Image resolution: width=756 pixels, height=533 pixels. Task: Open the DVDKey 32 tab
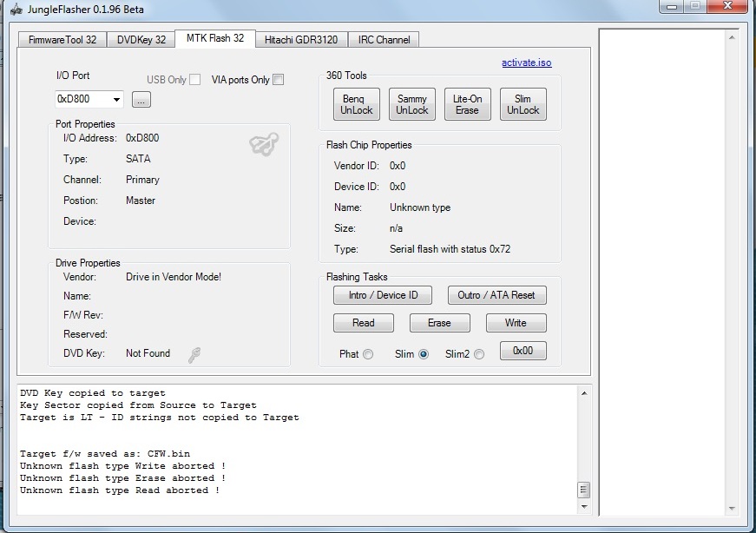[x=141, y=40]
